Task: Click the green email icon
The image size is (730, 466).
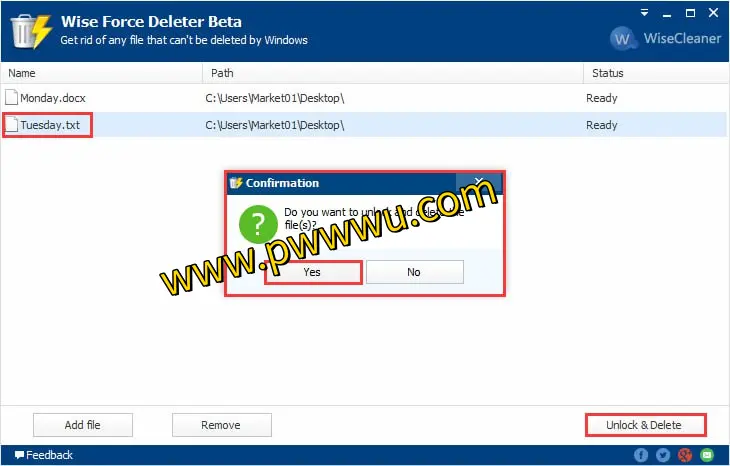Action: pos(707,456)
